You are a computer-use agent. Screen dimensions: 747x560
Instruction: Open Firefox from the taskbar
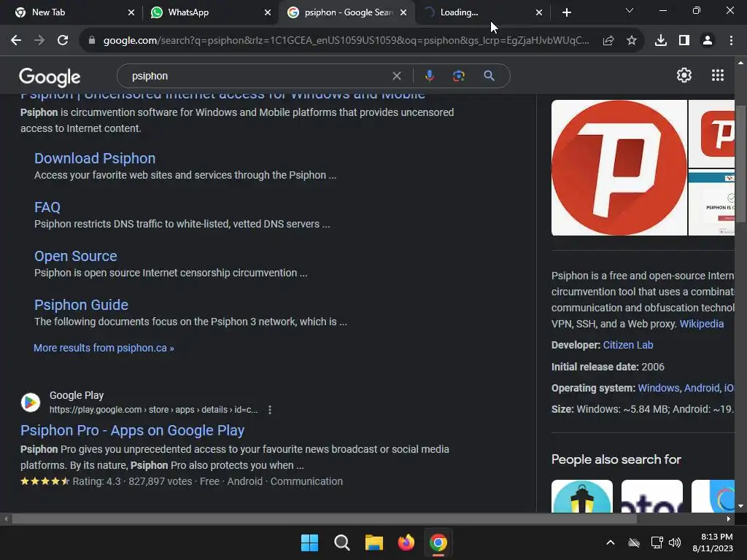[406, 542]
